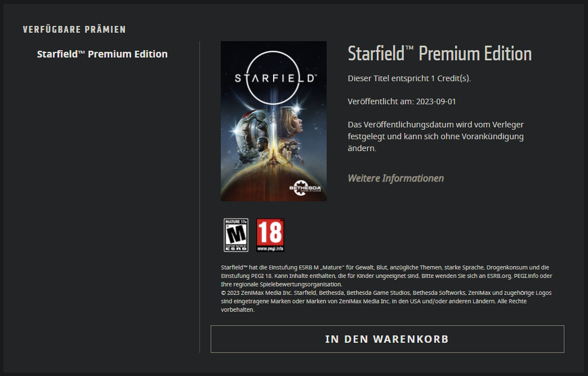Screen dimensions: 588x376
Task: Select Starfield Premium Edition in the rewards list
Action: click(102, 54)
